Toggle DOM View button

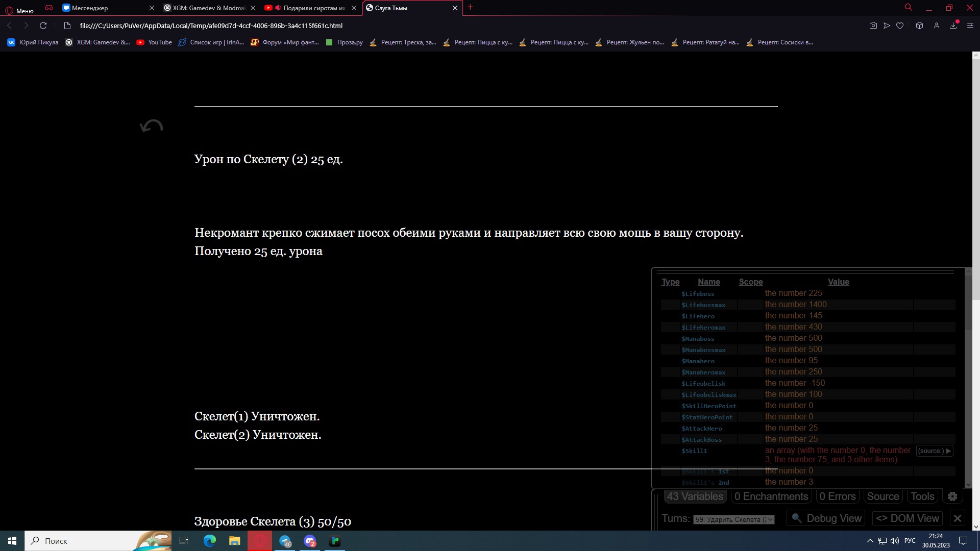point(908,518)
